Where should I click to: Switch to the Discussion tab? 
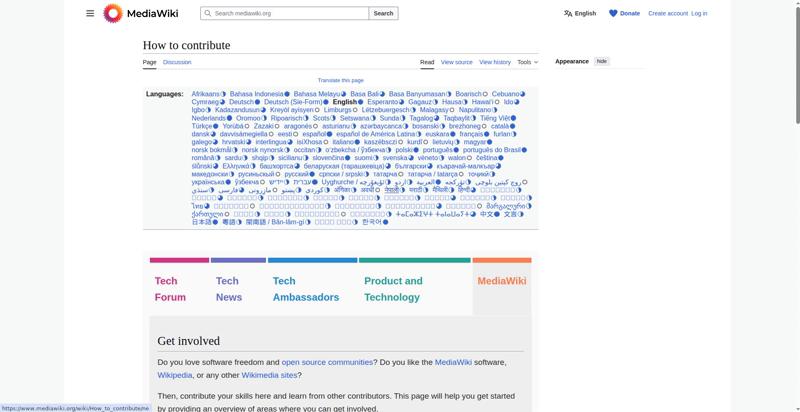click(x=177, y=62)
